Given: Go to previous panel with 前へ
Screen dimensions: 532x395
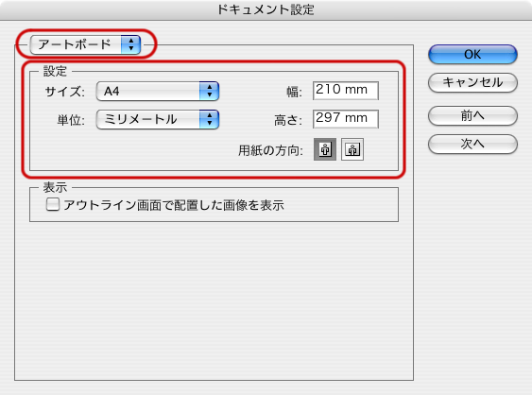Looking at the screenshot, I should pyautogui.click(x=472, y=115).
